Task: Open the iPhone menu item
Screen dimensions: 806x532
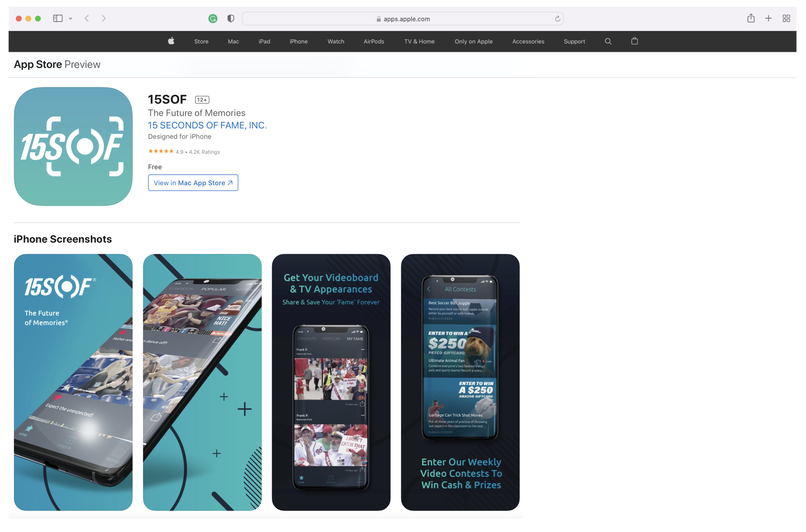Action: tap(298, 42)
